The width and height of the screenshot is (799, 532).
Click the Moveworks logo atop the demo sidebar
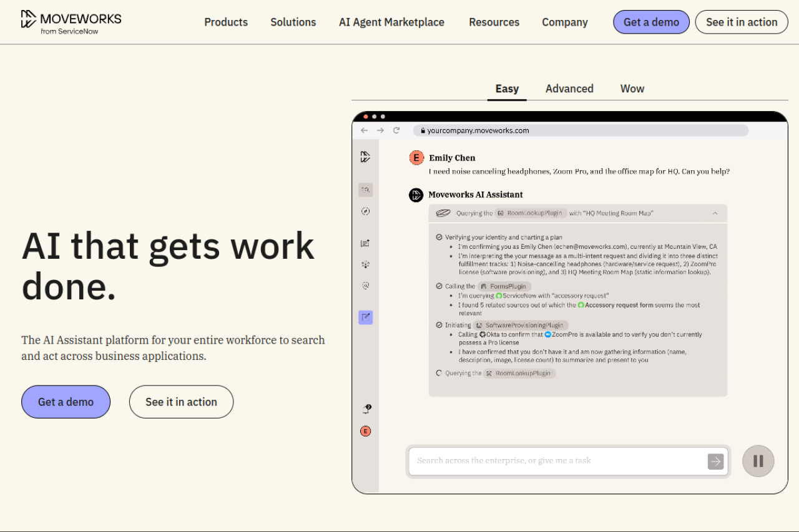click(366, 157)
